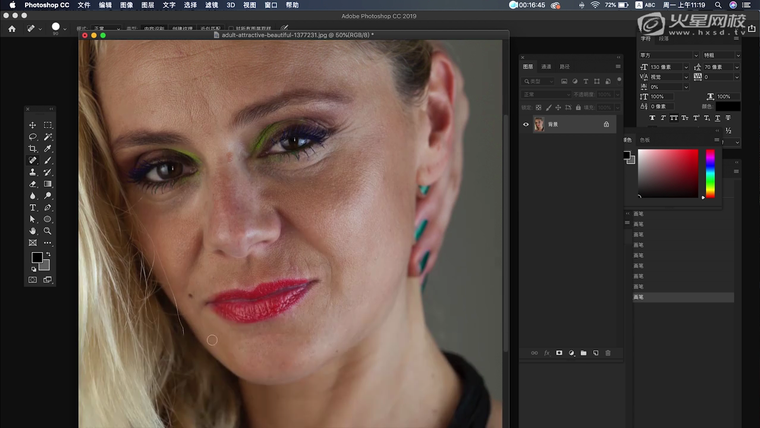Expand the font size dropdown
The width and height of the screenshot is (760, 428).
tap(685, 65)
